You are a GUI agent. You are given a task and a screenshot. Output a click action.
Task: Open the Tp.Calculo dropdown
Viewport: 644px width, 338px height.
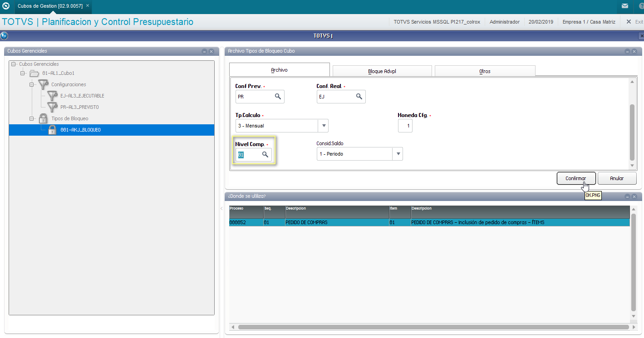pyautogui.click(x=324, y=126)
